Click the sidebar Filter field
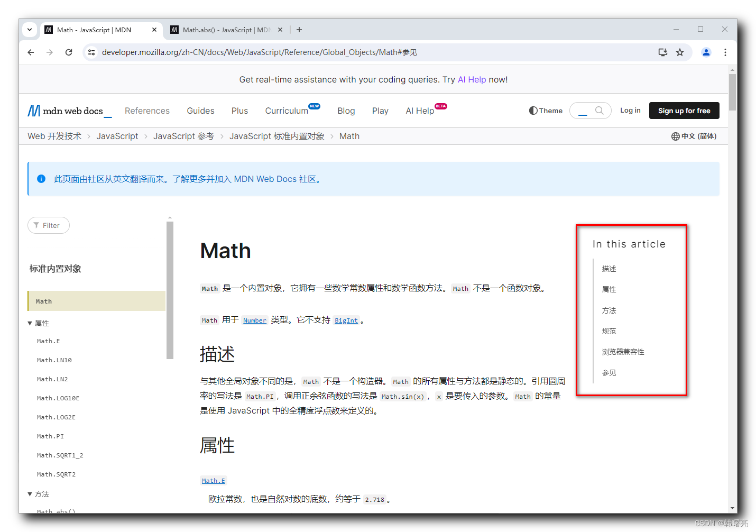Screen dimensions: 756x532 49,225
